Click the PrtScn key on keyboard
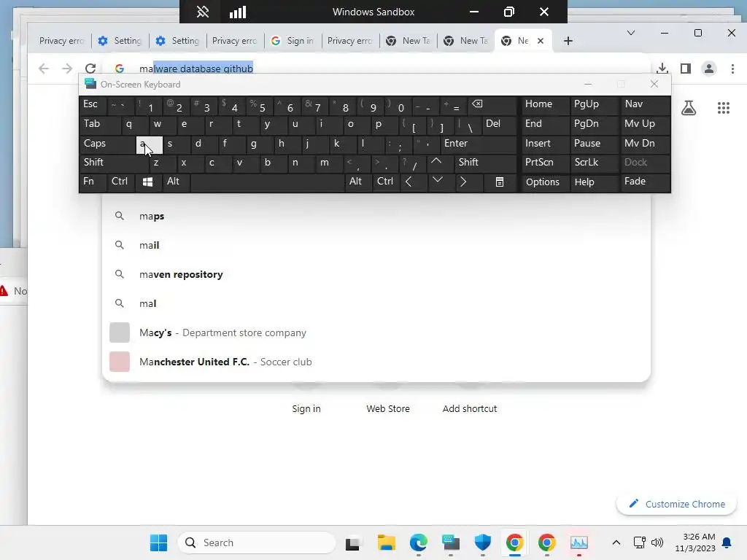747x560 pixels. tap(545, 163)
